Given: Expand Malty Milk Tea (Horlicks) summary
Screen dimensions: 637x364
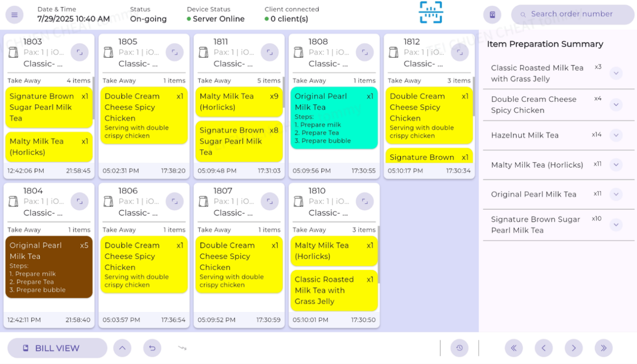Looking at the screenshot, I should [x=616, y=165].
